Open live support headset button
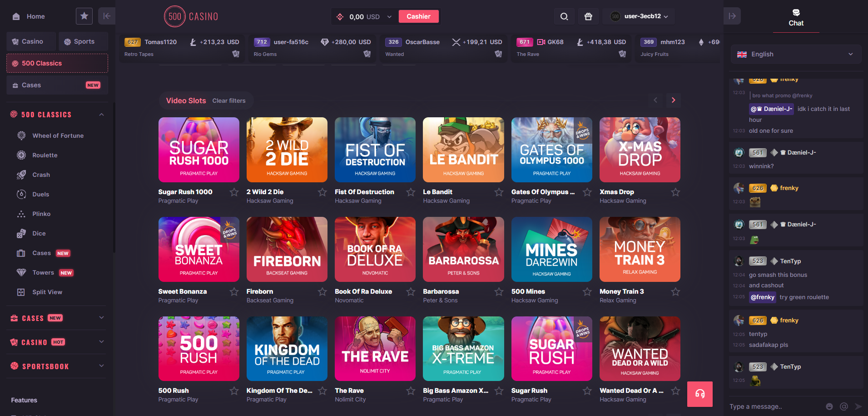Image resolution: width=868 pixels, height=416 pixels. (699, 394)
